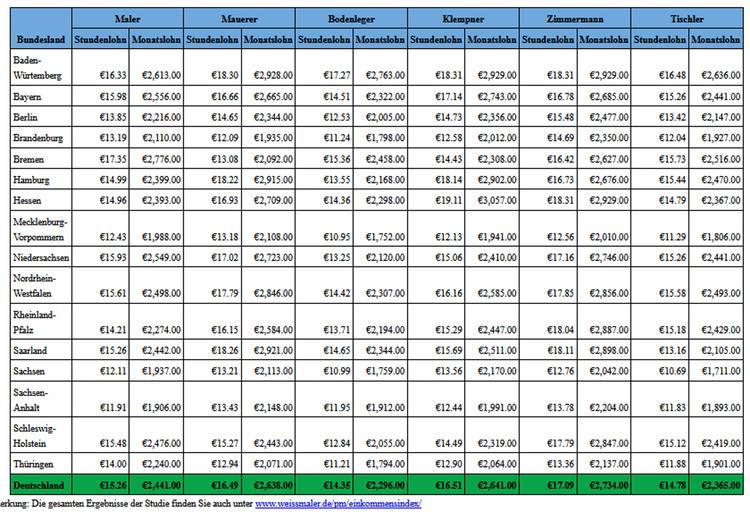Select Hessen Klempner monthly wage €3,057.00
Image resolution: width=750 pixels, height=512 pixels.
(492, 198)
